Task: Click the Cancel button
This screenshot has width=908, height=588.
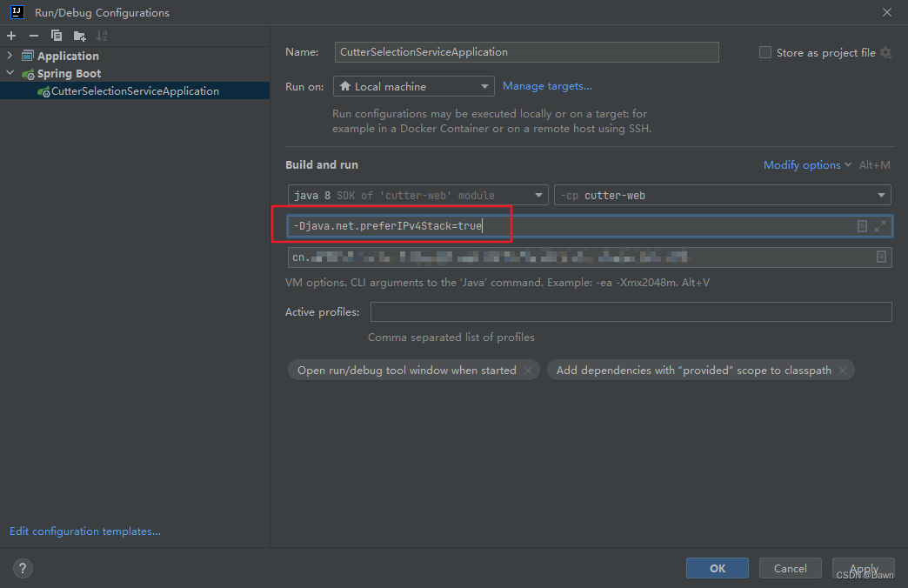Action: [790, 568]
